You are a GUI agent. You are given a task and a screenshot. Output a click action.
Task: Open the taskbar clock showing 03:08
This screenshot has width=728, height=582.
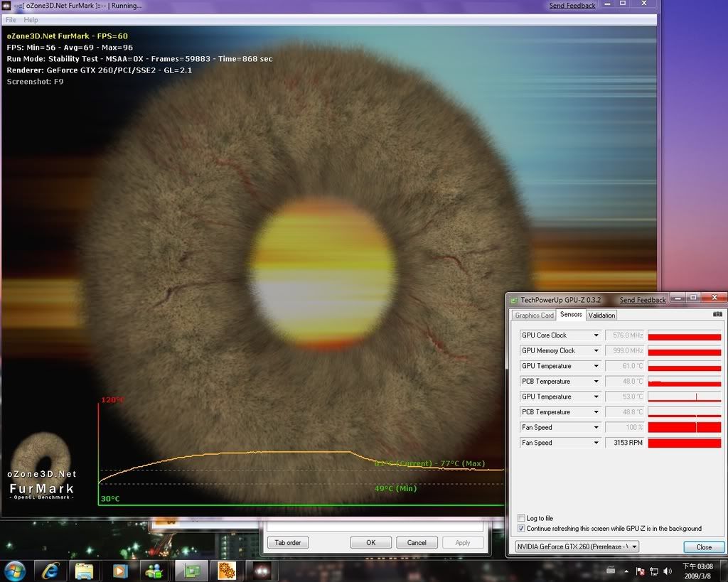[x=698, y=571]
